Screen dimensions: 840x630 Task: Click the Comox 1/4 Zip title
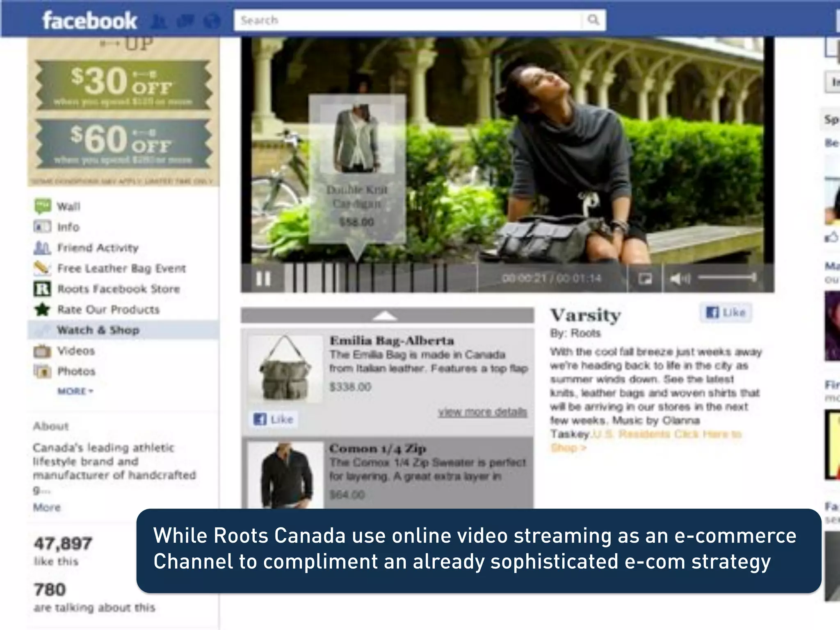pos(378,448)
